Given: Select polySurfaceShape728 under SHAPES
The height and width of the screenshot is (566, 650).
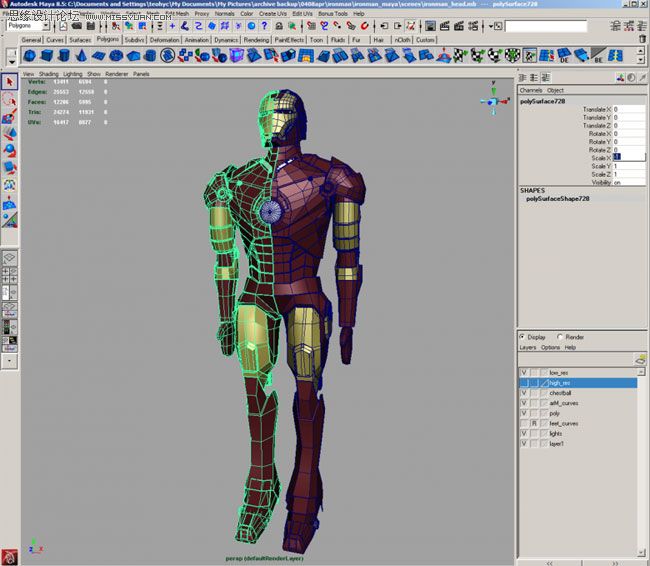Looking at the screenshot, I should coord(558,199).
